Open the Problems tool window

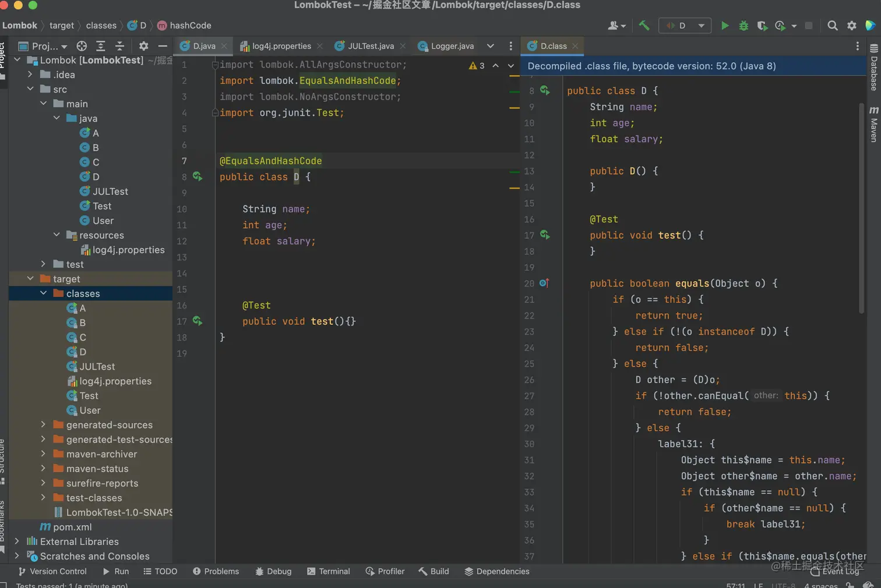(216, 571)
